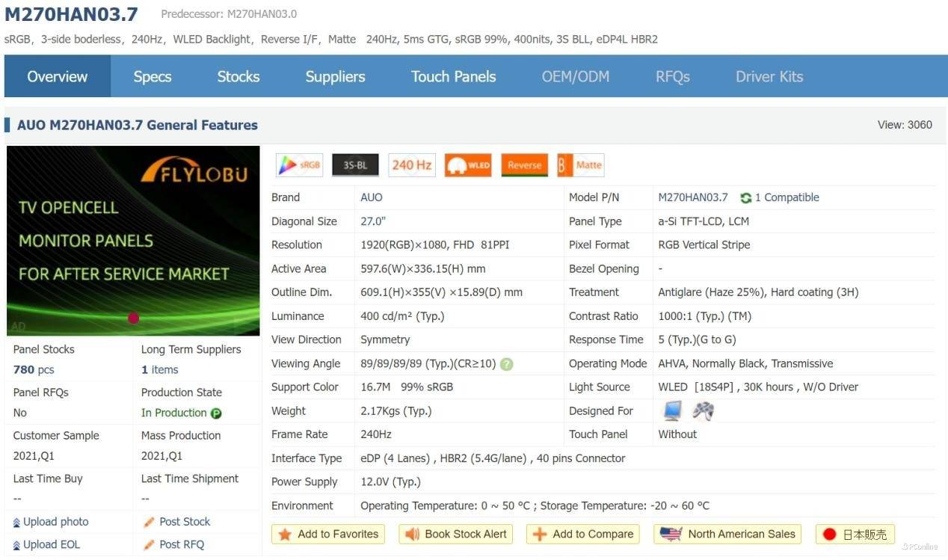This screenshot has height=560, width=948.
Task: Click the Post RFQ link
Action: point(182,544)
